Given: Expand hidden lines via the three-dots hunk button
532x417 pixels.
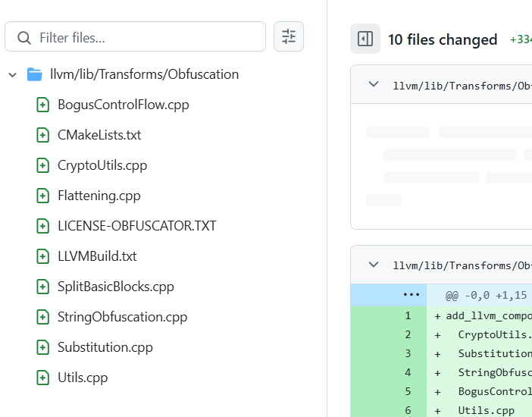Looking at the screenshot, I should click(412, 295).
